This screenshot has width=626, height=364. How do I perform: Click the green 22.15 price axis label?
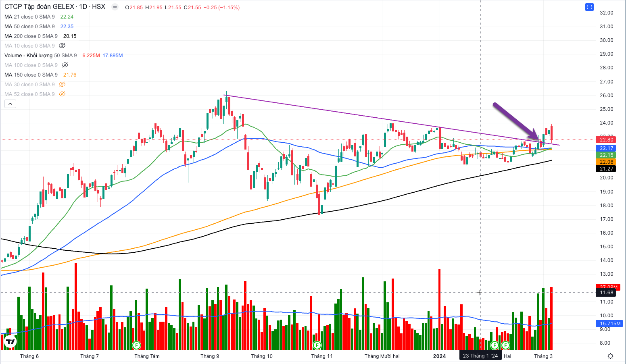[606, 155]
